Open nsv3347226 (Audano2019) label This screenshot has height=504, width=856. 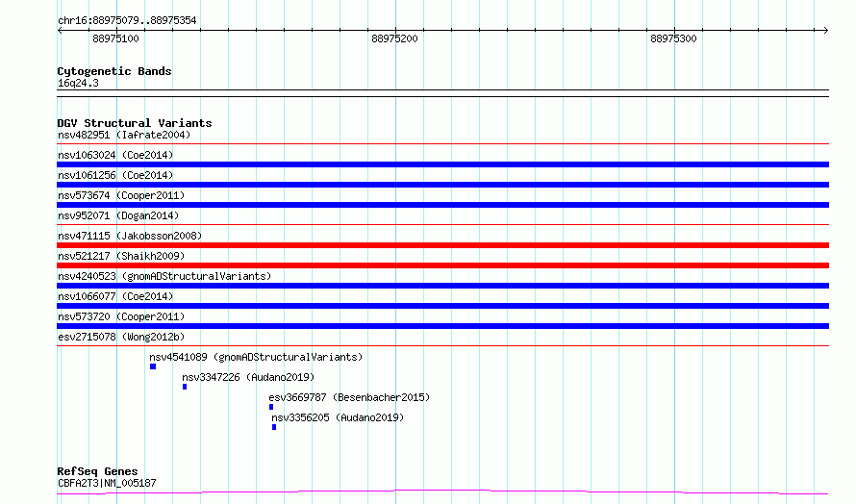[248, 377]
